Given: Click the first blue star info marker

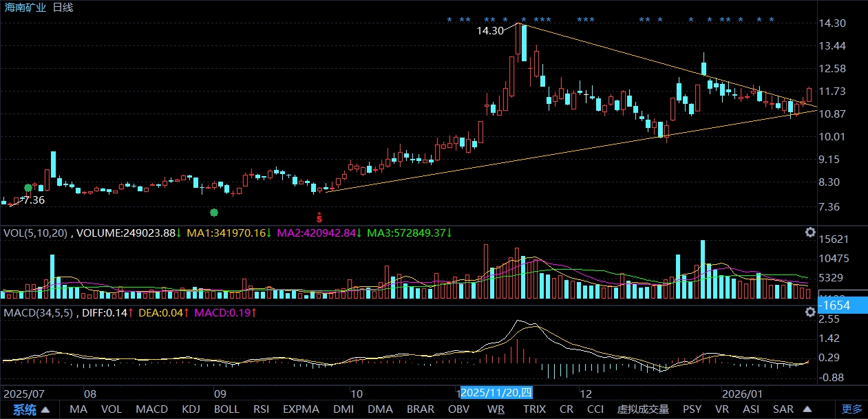Looking at the screenshot, I should (449, 21).
